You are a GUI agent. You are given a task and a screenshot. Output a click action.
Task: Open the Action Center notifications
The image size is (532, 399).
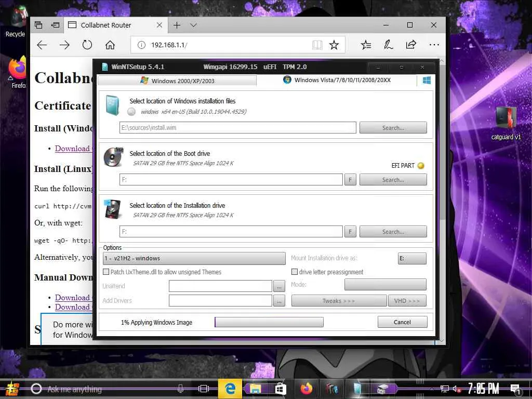(x=515, y=389)
